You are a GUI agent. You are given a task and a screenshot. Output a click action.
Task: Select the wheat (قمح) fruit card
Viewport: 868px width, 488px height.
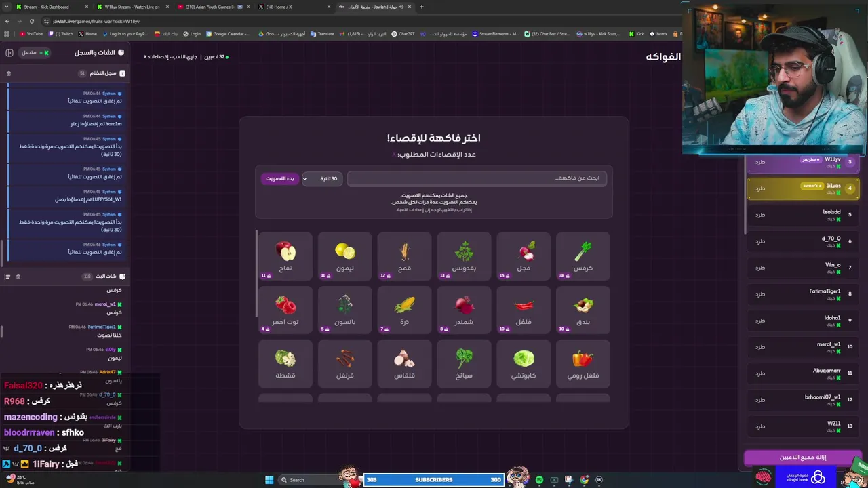405,256
